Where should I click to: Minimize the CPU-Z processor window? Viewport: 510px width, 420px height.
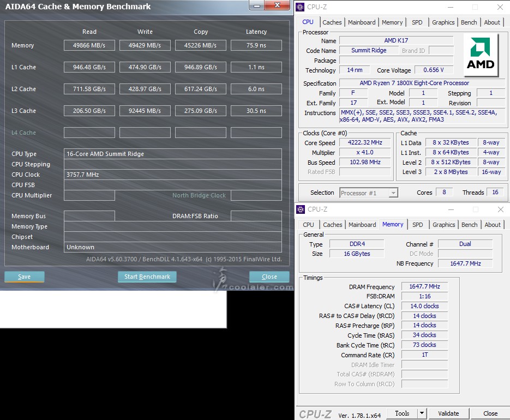pyautogui.click(x=451, y=7)
